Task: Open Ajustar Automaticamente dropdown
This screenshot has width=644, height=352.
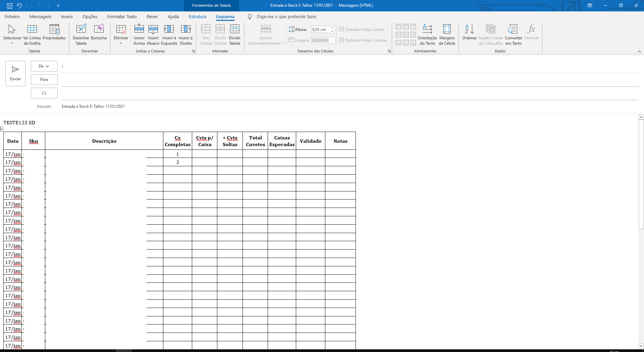Action: pyautogui.click(x=266, y=35)
